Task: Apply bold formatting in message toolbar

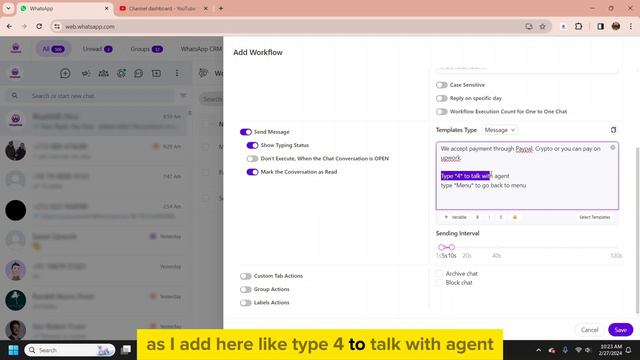Action: pyautogui.click(x=477, y=217)
